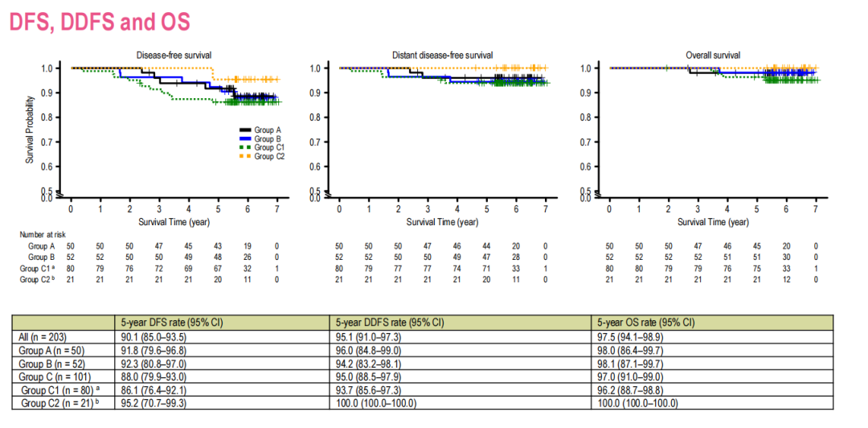Click the 'Number at risk' heading
Screen dimensions: 868x428
[x=42, y=234]
